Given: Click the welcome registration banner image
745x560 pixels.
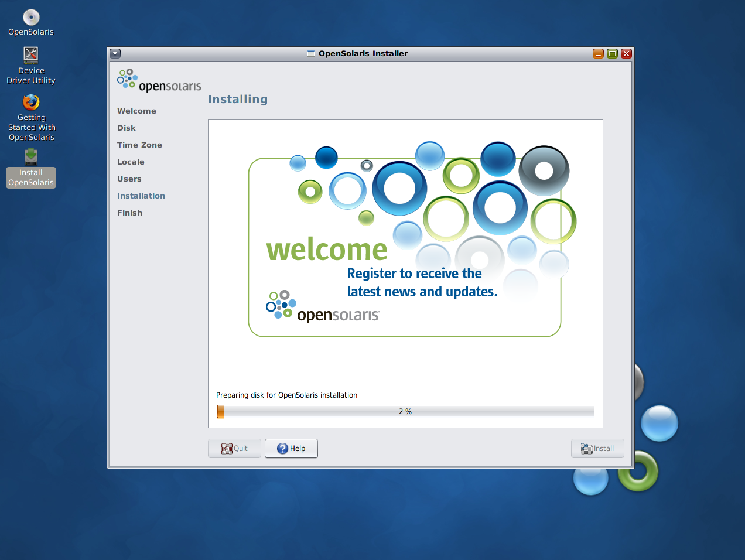Looking at the screenshot, I should click(412, 239).
